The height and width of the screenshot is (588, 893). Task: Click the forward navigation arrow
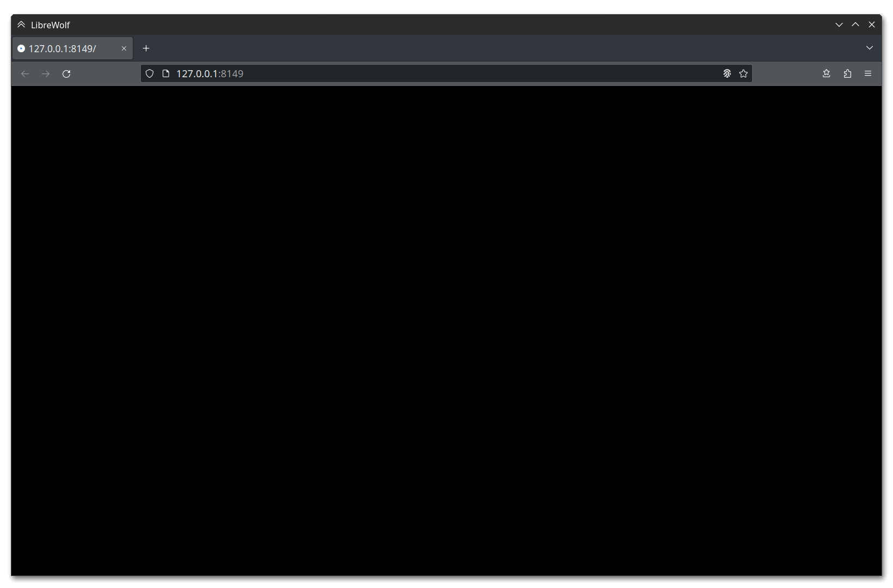click(x=46, y=74)
